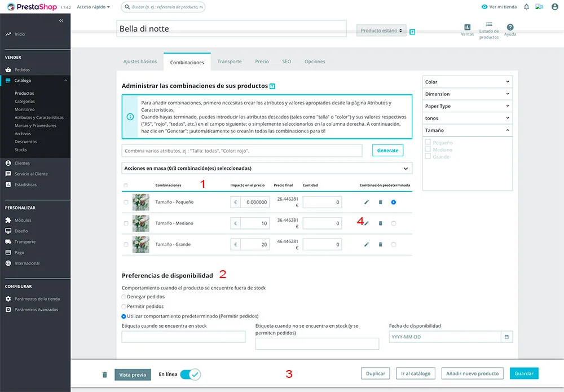Open Ventas statistics icon
The height and width of the screenshot is (392, 564).
467,27
